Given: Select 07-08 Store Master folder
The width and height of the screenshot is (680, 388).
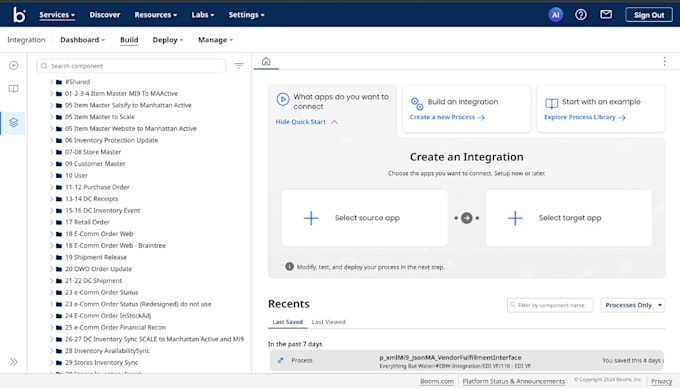Looking at the screenshot, I should pyautogui.click(x=93, y=152).
